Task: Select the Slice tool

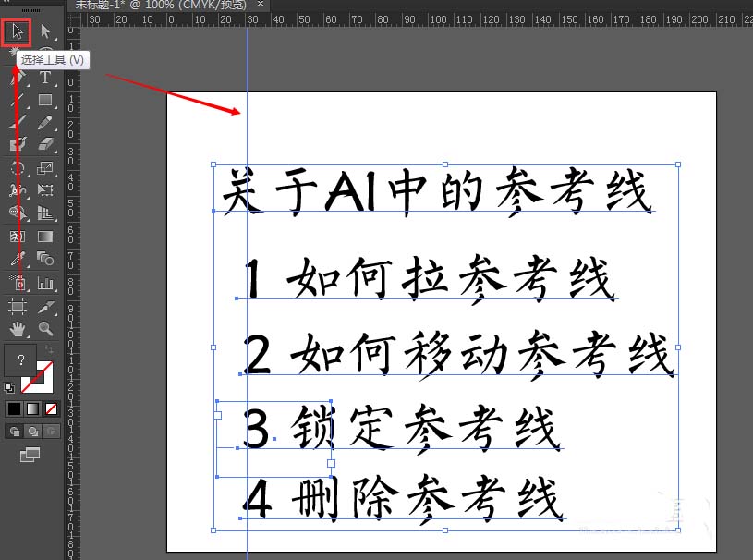Action: click(45, 307)
